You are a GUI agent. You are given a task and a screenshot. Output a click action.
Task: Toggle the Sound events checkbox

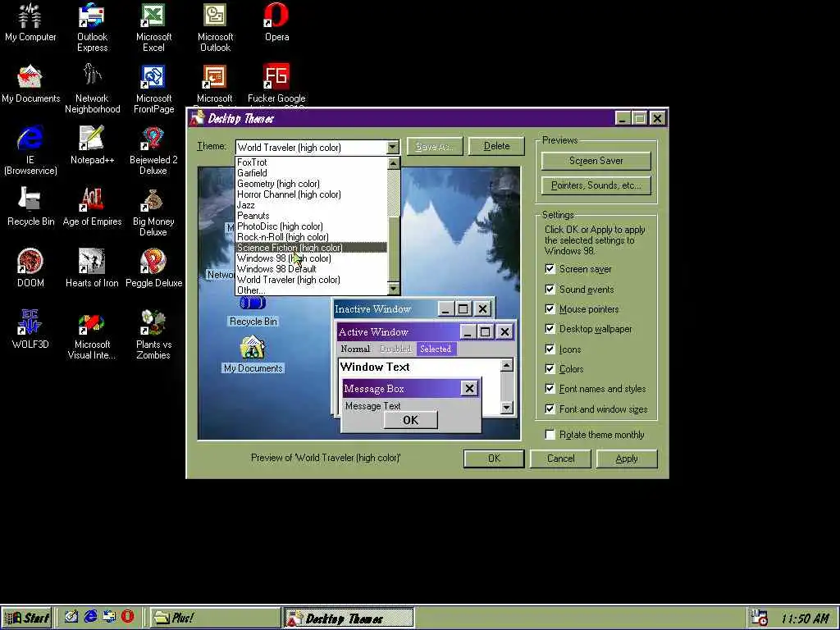click(x=550, y=290)
